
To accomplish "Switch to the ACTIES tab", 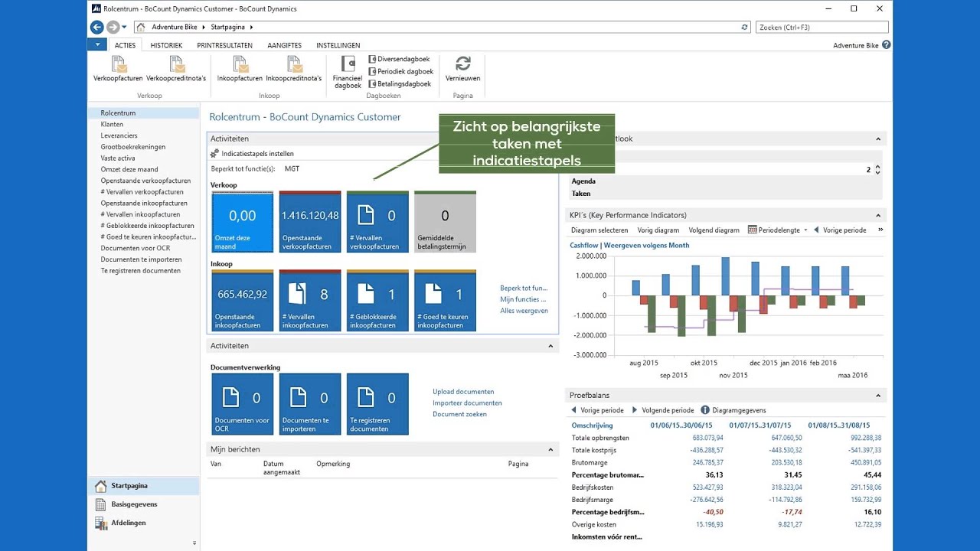I will point(125,45).
